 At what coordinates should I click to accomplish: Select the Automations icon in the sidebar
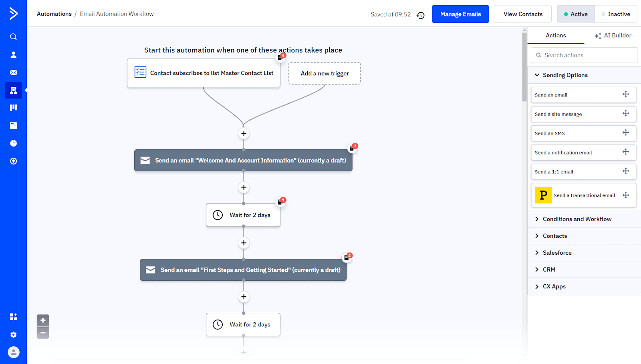[x=13, y=90]
